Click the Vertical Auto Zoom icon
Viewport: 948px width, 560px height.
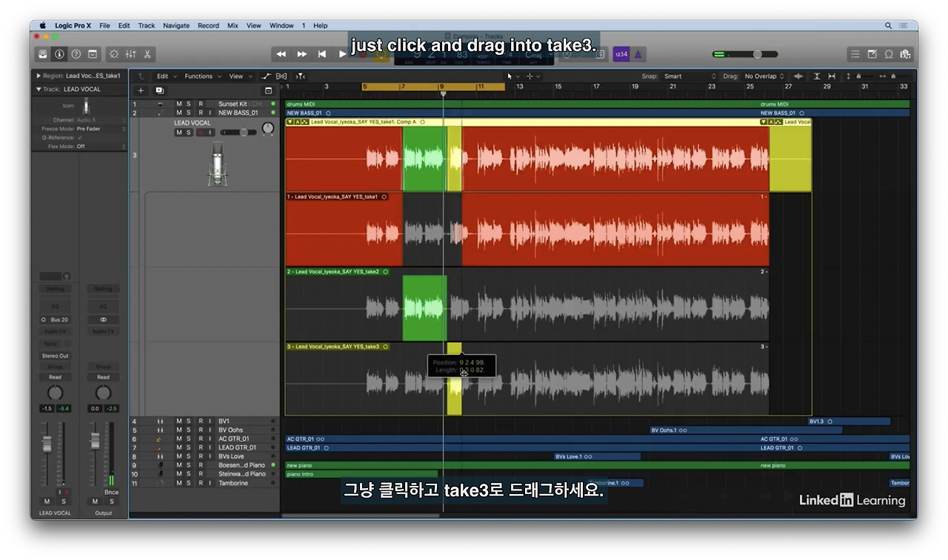click(817, 76)
